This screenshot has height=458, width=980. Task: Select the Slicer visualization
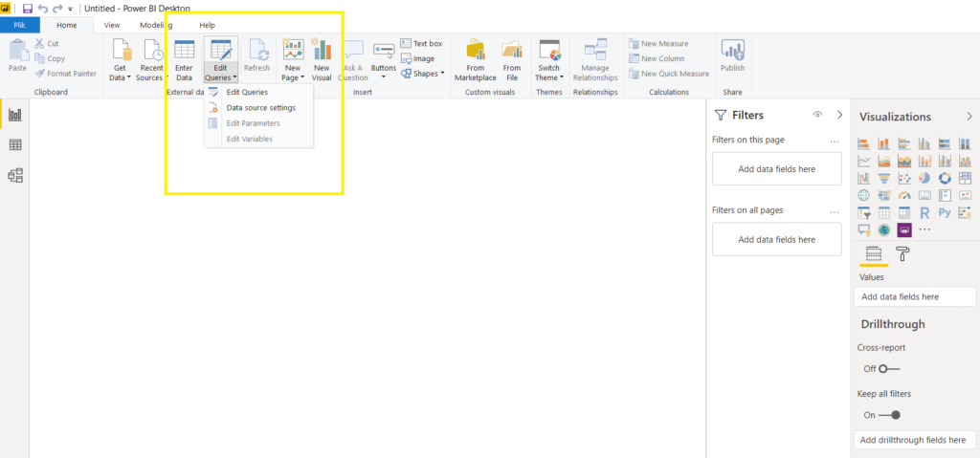click(864, 213)
